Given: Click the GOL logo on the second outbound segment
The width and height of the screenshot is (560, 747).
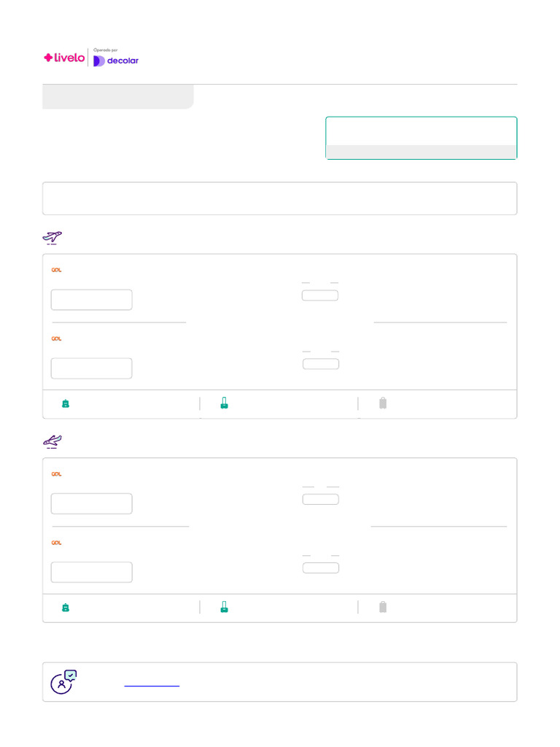Looking at the screenshot, I should pyautogui.click(x=56, y=338).
